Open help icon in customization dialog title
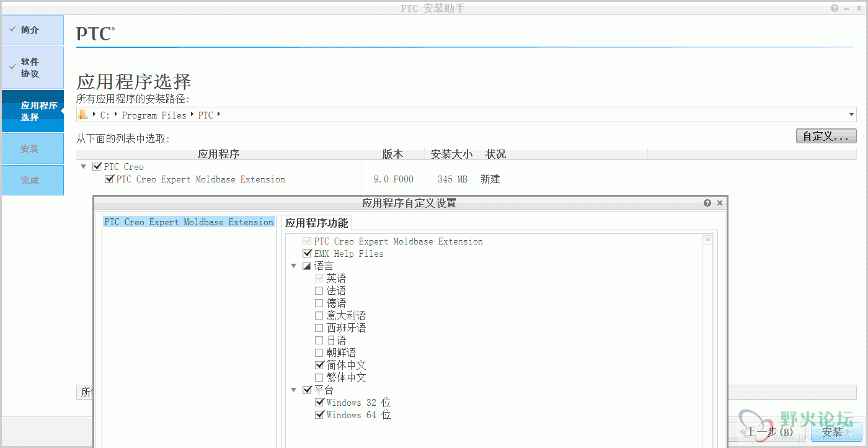The width and height of the screenshot is (868, 448). coord(707,203)
